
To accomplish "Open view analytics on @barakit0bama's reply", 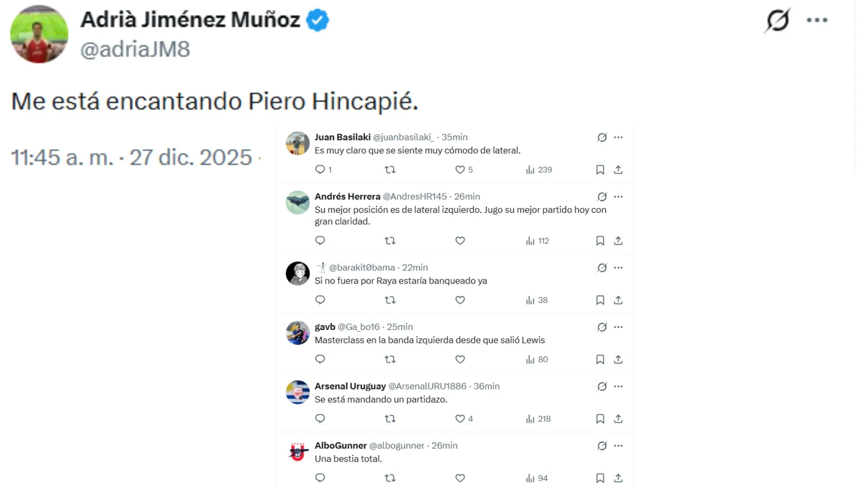I will pos(536,300).
